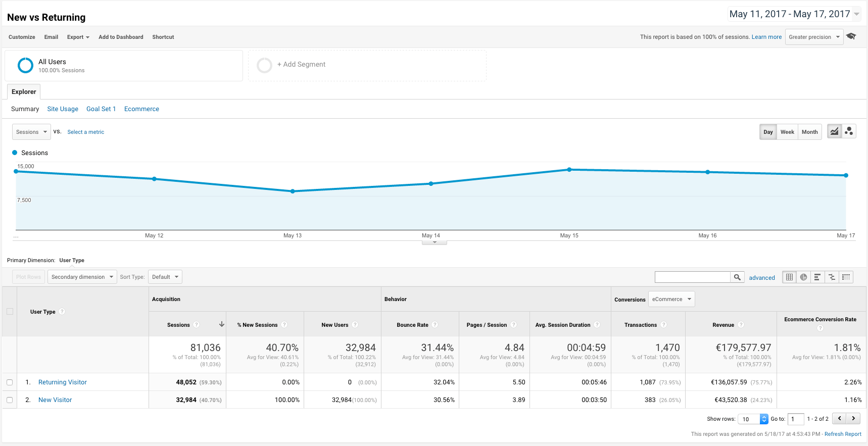Click the May 15 data point on chart
868x446 pixels.
(569, 170)
